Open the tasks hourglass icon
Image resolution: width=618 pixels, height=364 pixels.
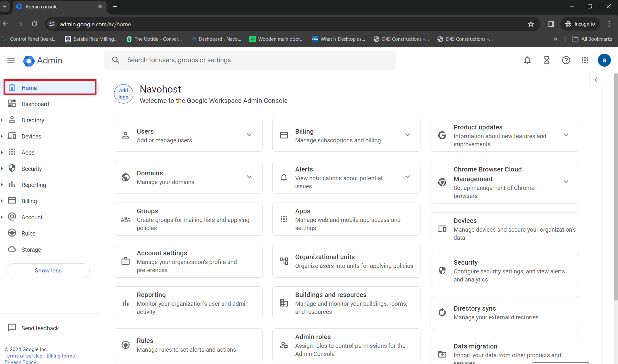coord(547,60)
